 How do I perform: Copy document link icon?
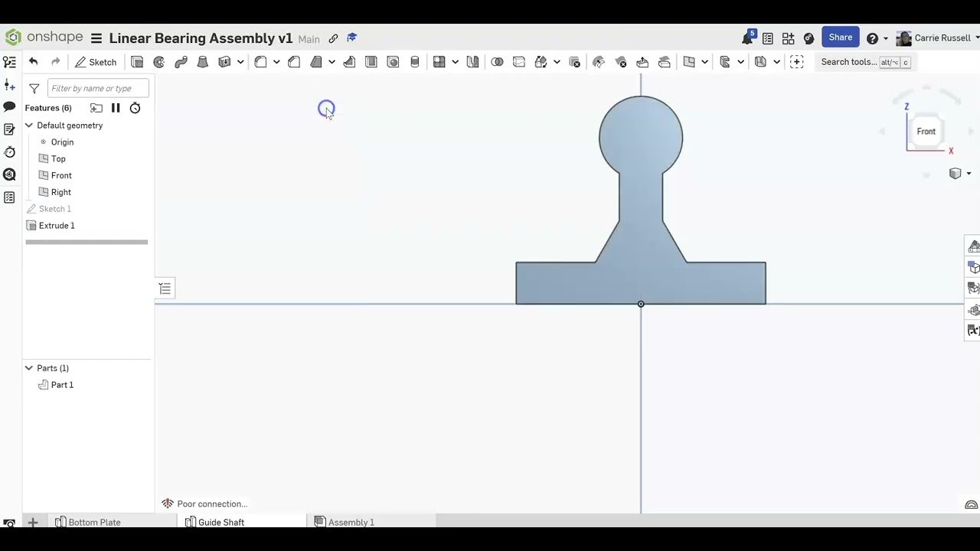tap(333, 38)
